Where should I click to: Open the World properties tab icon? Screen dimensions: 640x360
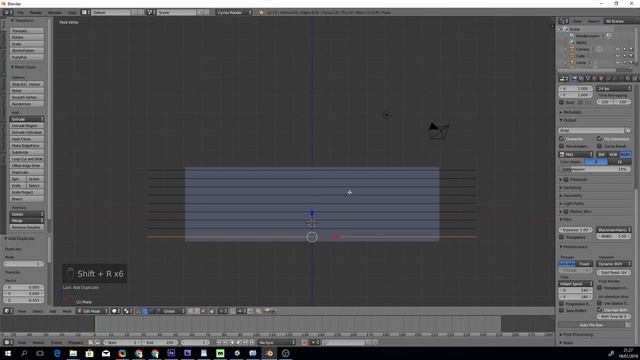[x=594, y=78]
